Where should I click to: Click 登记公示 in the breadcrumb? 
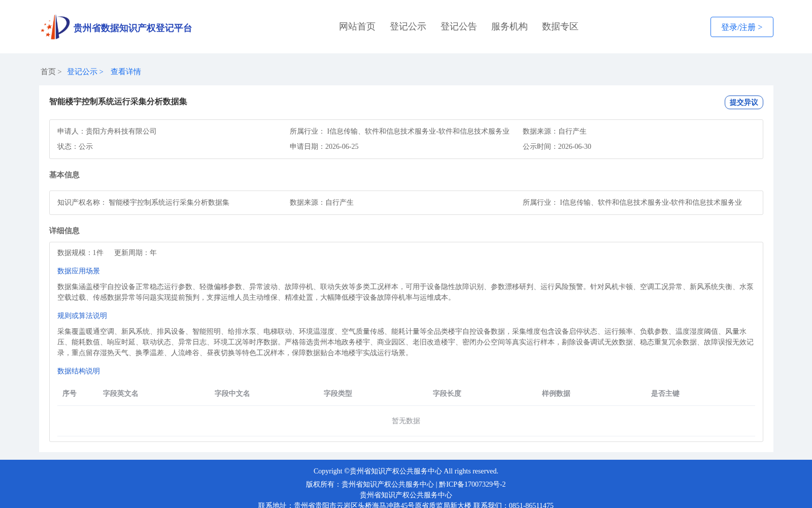82,72
